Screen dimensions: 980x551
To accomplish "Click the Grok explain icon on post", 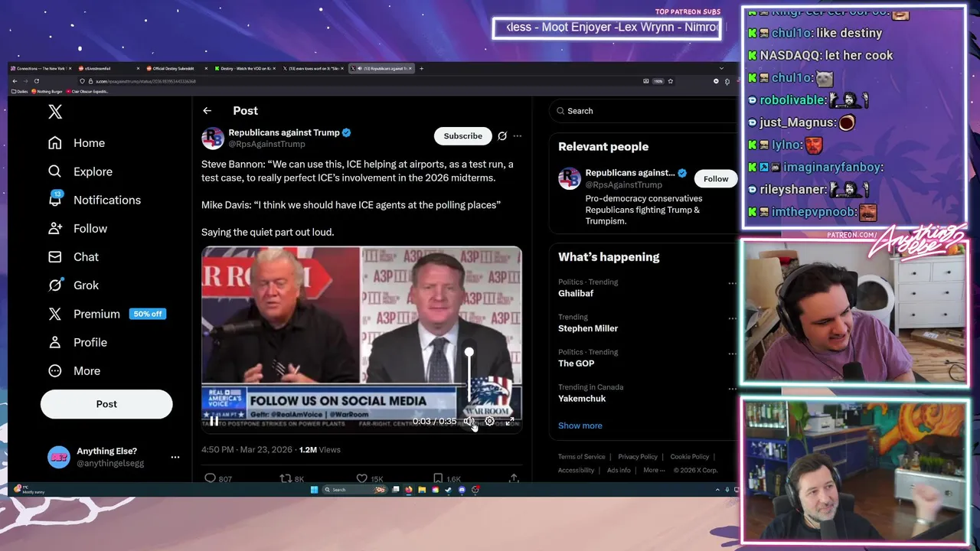I will point(502,135).
